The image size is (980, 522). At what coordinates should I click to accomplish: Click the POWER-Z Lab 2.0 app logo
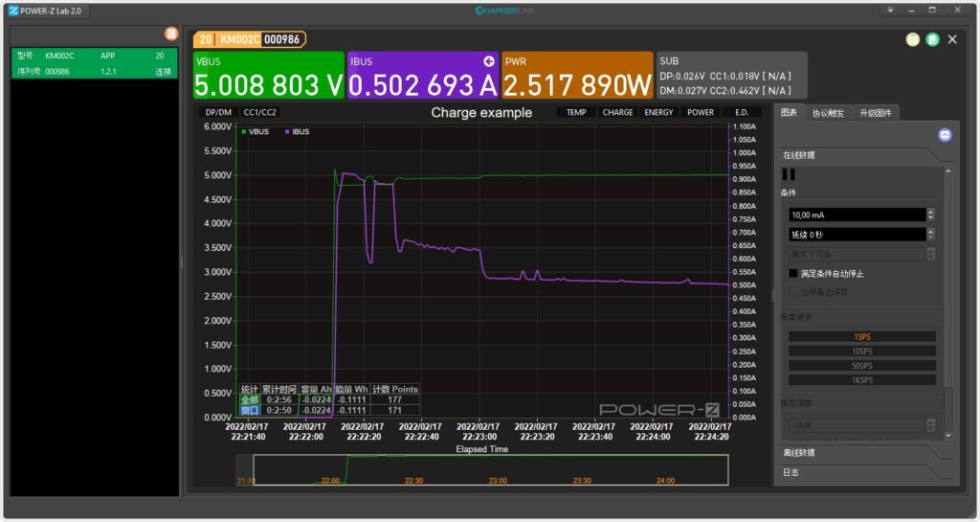click(13, 11)
